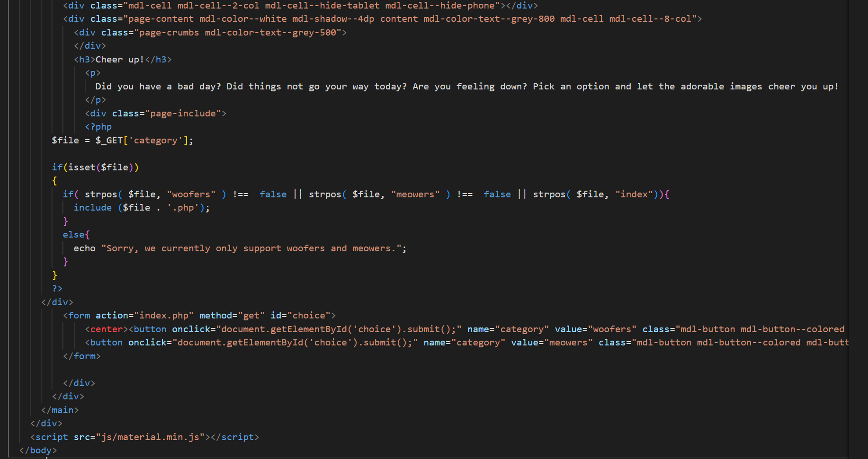Click the page-include class div
The height and width of the screenshot is (459, 868).
click(155, 114)
